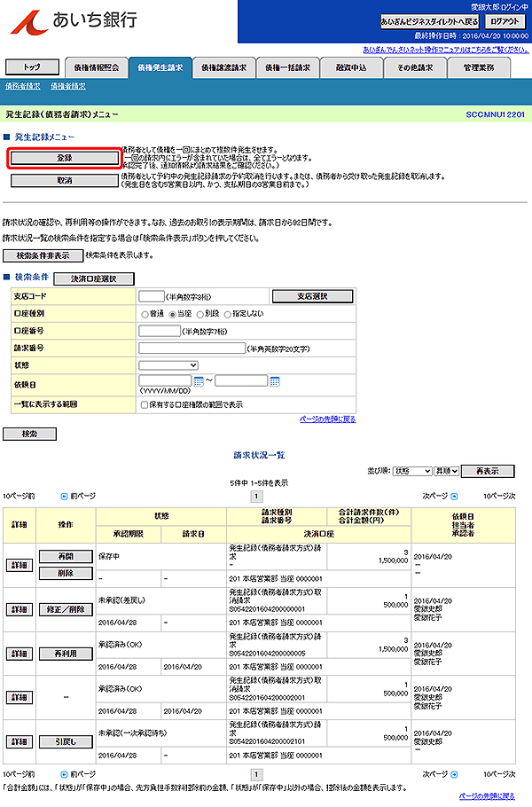Switch to the 債権情報照会 tab

point(97,67)
